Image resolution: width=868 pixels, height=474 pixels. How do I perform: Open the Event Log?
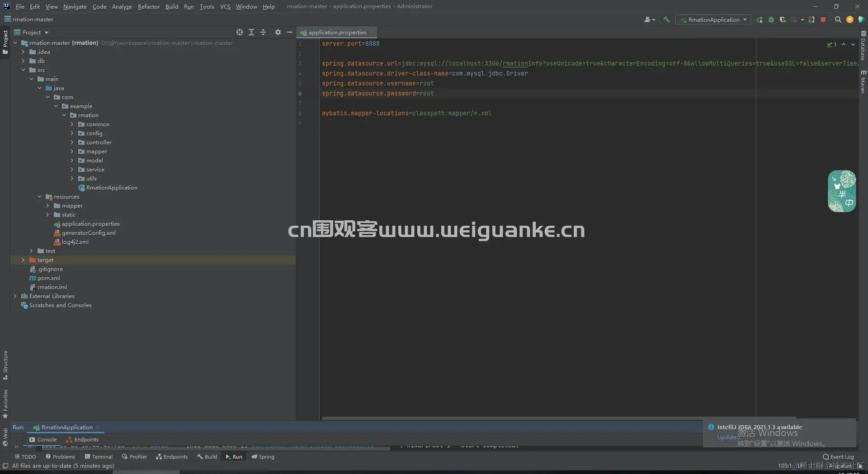[x=839, y=456]
